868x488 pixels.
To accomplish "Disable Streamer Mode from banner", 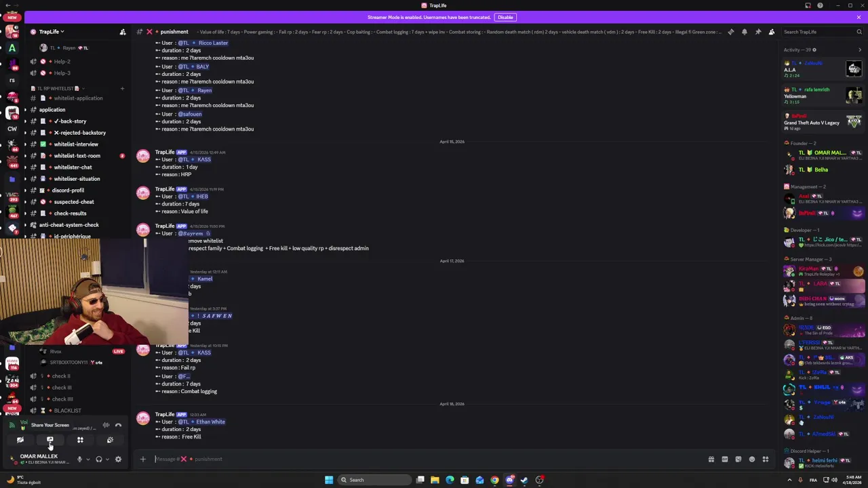I will tap(505, 17).
